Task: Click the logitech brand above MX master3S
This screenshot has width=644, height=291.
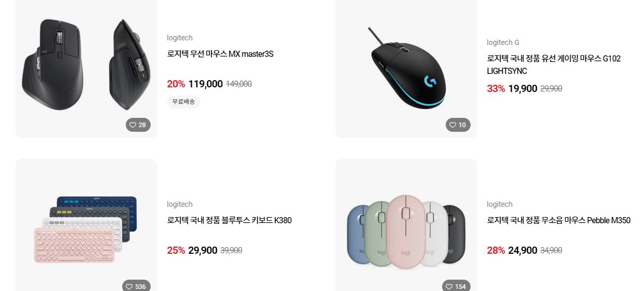Action: [180, 38]
